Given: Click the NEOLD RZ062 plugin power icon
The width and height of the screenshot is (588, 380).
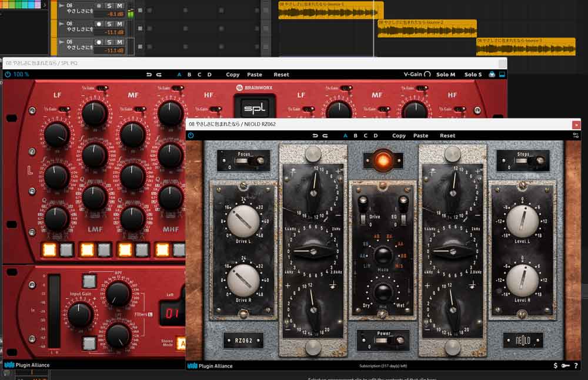Looking at the screenshot, I should tap(191, 136).
